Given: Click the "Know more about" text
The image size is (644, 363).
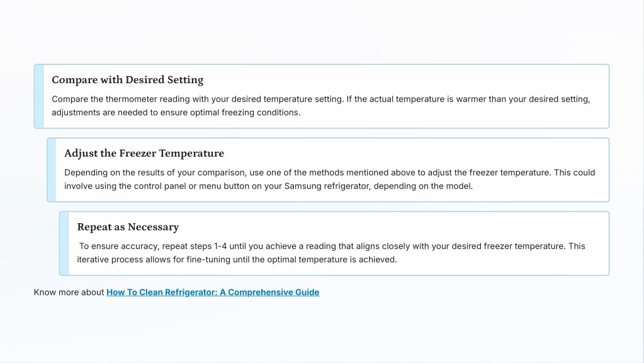Looking at the screenshot, I should 69,292.
